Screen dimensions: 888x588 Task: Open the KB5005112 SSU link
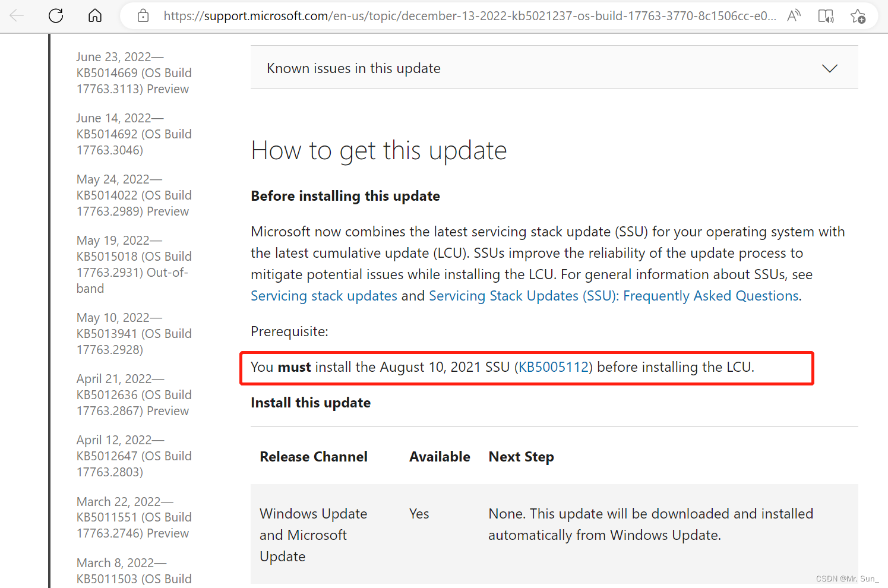(x=553, y=367)
